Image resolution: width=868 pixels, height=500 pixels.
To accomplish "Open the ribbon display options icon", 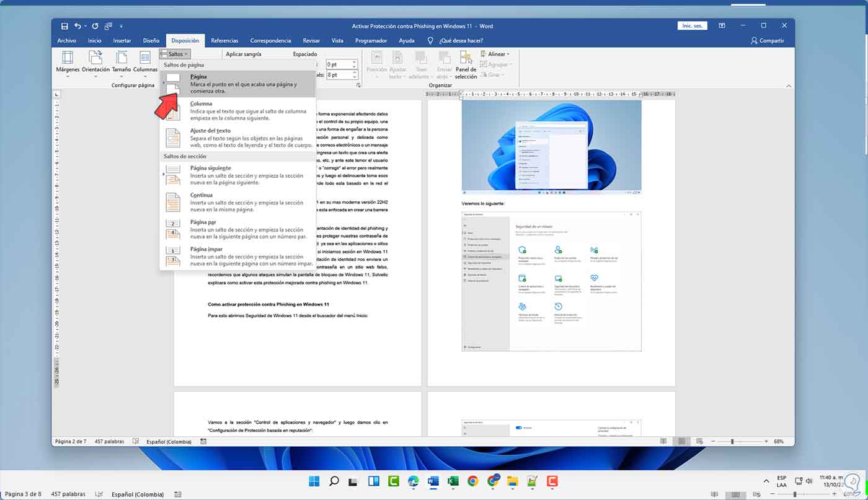I will (722, 26).
